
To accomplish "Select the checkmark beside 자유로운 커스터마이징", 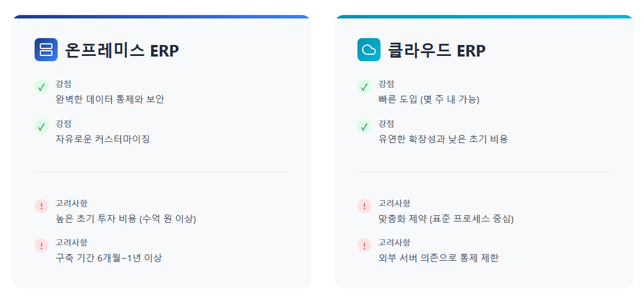I will [42, 126].
